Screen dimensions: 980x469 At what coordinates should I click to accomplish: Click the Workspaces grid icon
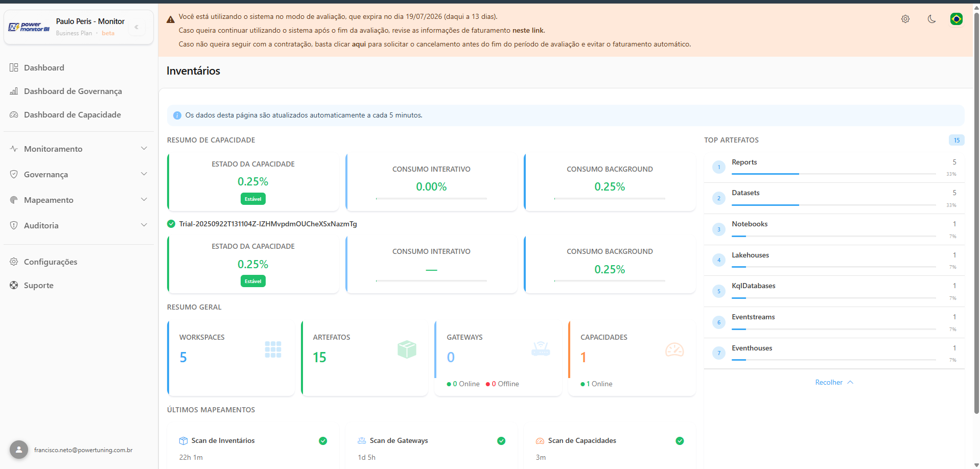pos(273,349)
